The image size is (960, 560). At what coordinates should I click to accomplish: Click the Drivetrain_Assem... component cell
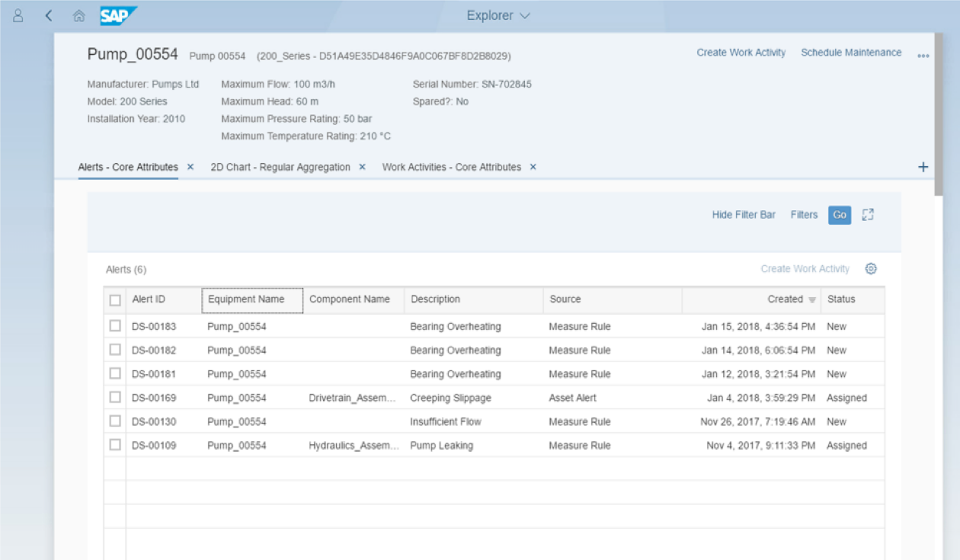[x=353, y=398]
